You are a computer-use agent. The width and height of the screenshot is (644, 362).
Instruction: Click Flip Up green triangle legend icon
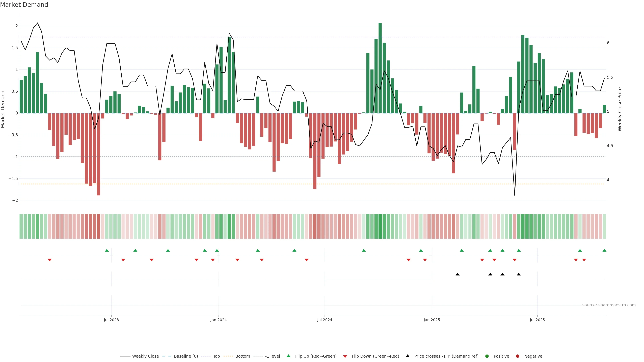tap(288, 356)
